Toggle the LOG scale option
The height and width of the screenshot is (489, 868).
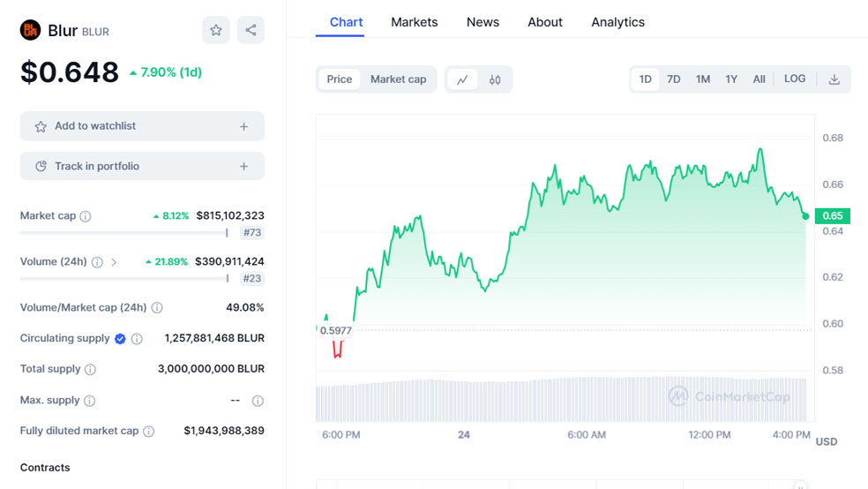[794, 79]
